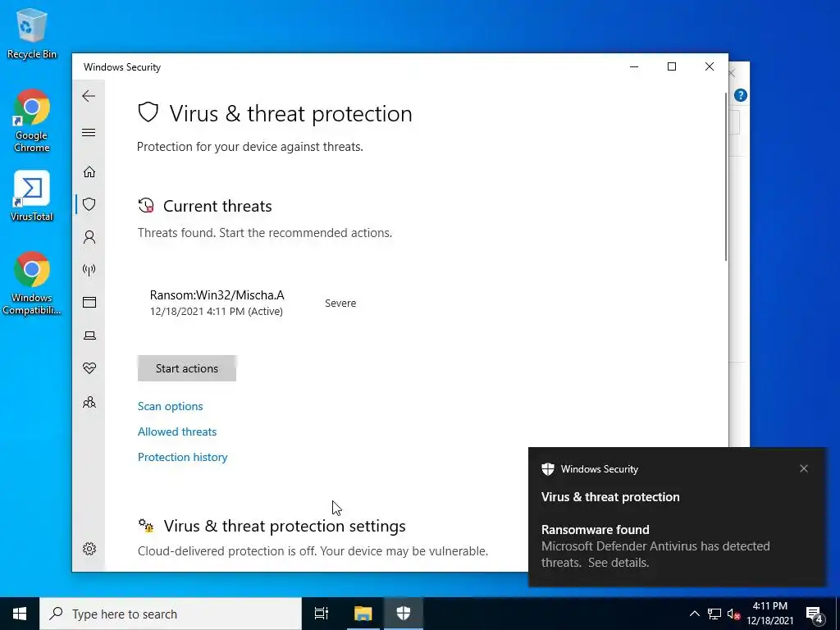
Task: Click the protection settings gears icon
Action: point(146,525)
